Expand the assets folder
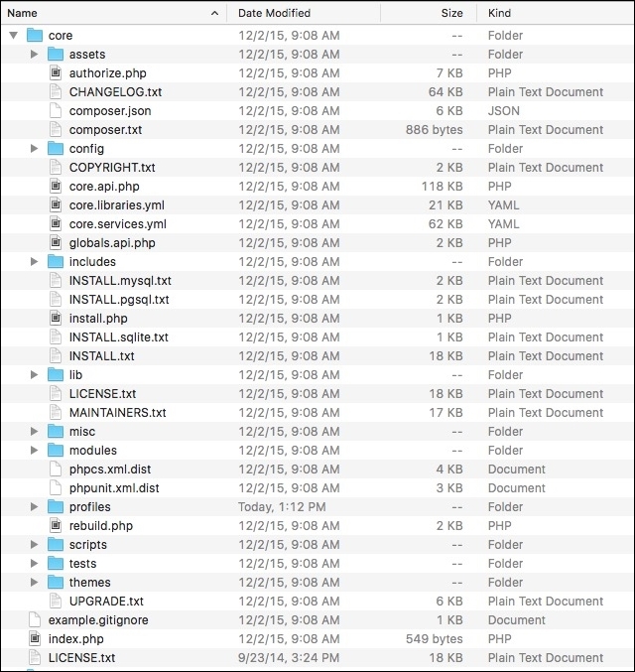 35,54
